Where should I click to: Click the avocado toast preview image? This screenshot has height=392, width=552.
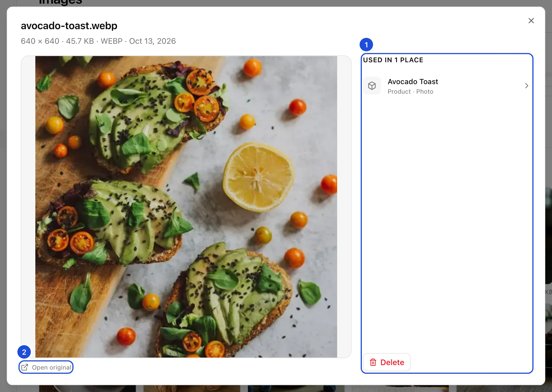[x=186, y=207]
